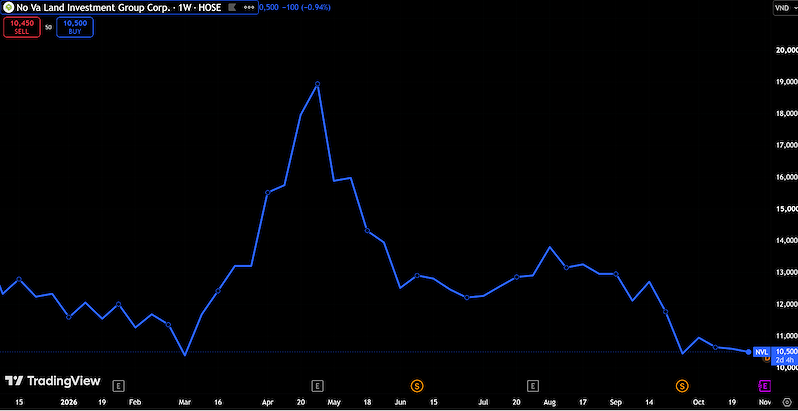Click the 2026 label on time axis
The width and height of the screenshot is (798, 411).
(x=68, y=402)
